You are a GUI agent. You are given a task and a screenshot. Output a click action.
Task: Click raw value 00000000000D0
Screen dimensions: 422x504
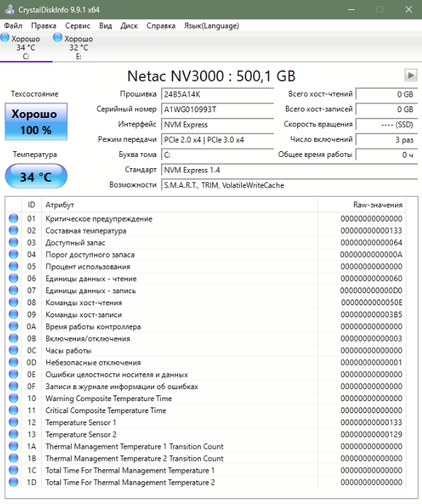click(x=371, y=290)
